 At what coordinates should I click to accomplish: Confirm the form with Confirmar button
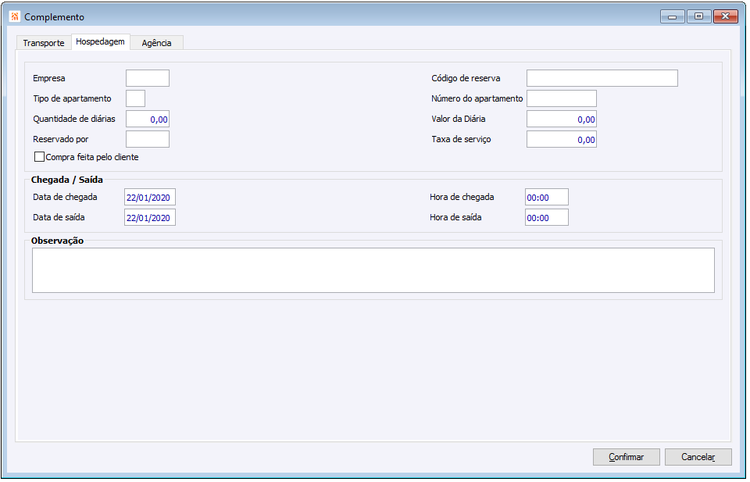coord(626,457)
